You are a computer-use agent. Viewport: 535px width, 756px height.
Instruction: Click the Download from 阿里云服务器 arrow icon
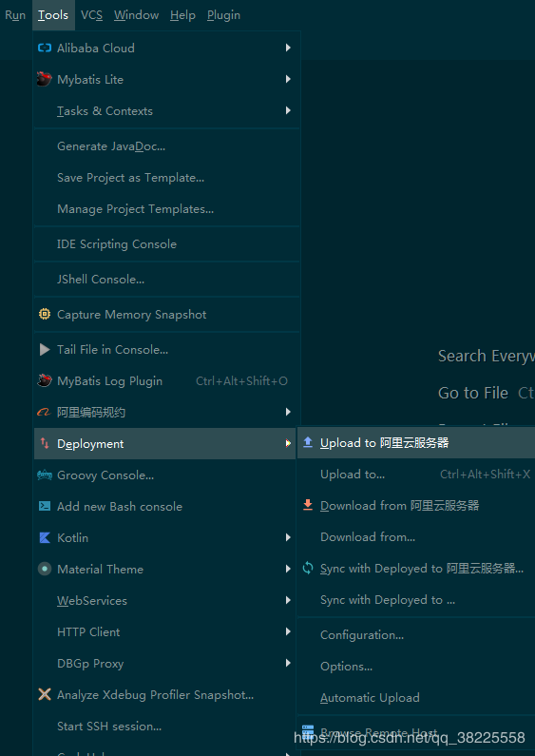pos(308,505)
